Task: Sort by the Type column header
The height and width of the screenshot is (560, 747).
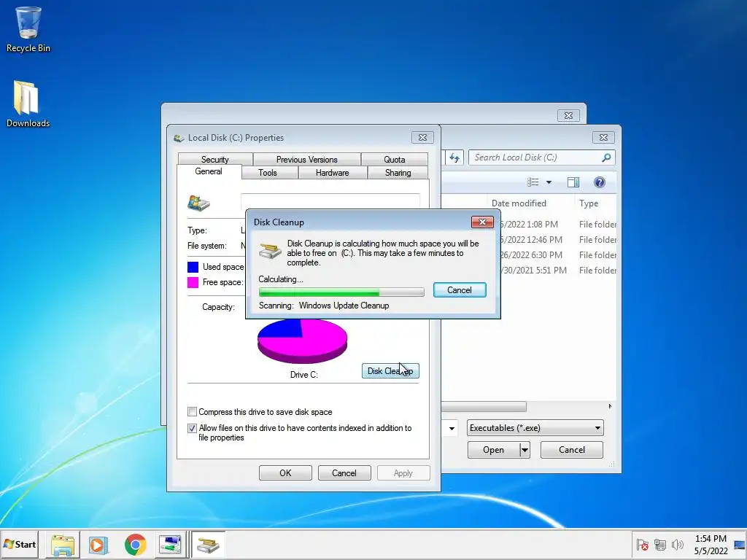Action: [595, 203]
